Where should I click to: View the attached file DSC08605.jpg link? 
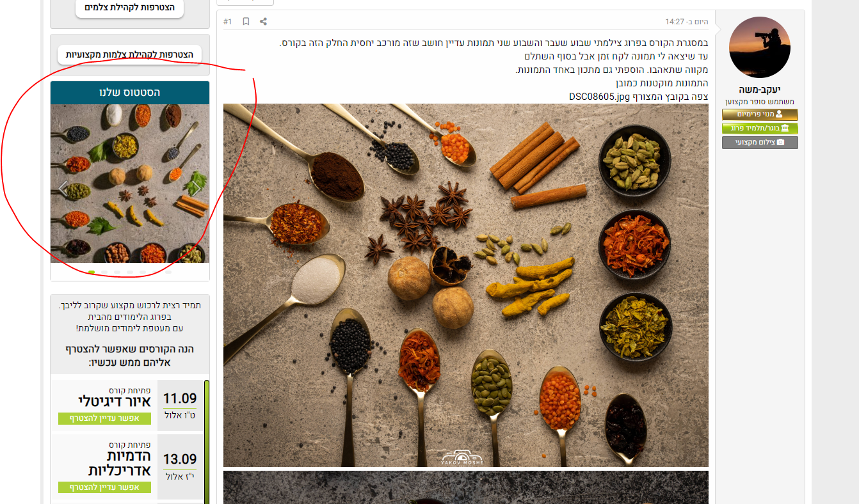coord(600,97)
